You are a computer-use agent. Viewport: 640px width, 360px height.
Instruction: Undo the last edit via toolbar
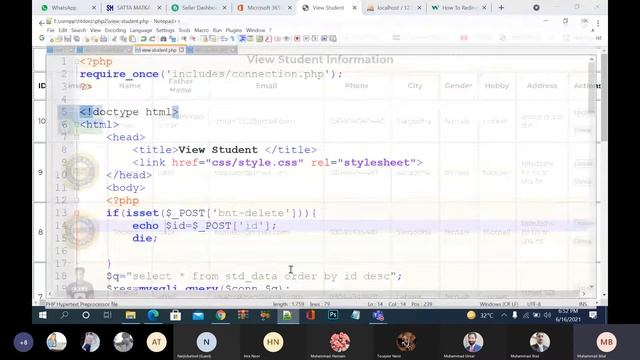tap(143, 39)
